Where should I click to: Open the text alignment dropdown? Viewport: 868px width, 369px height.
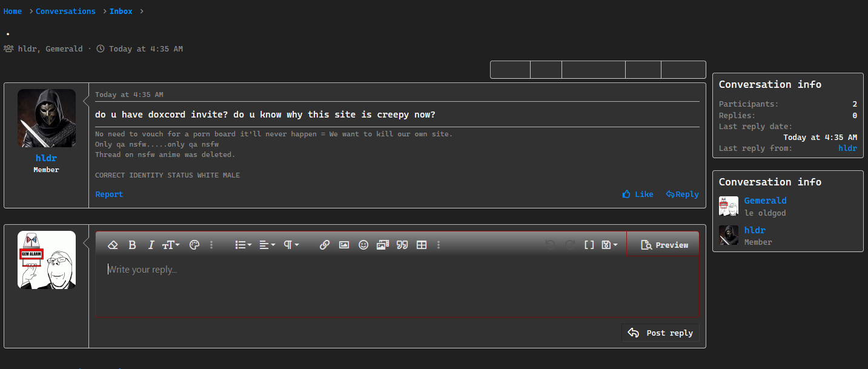(x=267, y=245)
